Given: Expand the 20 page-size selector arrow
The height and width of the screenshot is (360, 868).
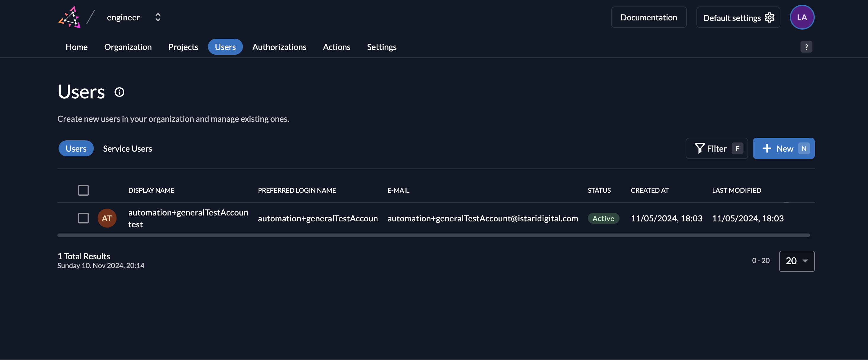Looking at the screenshot, I should click(x=805, y=261).
